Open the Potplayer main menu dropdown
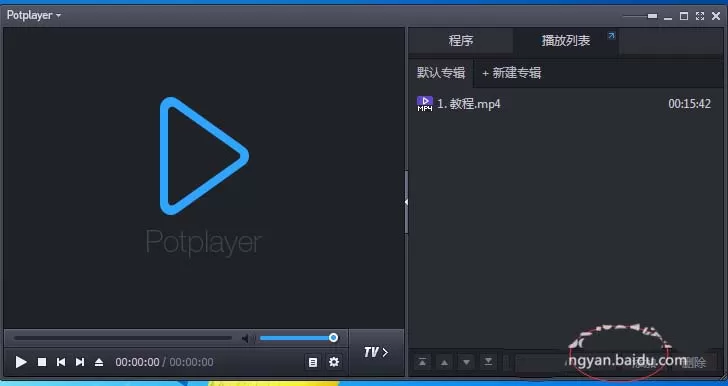 pyautogui.click(x=33, y=15)
